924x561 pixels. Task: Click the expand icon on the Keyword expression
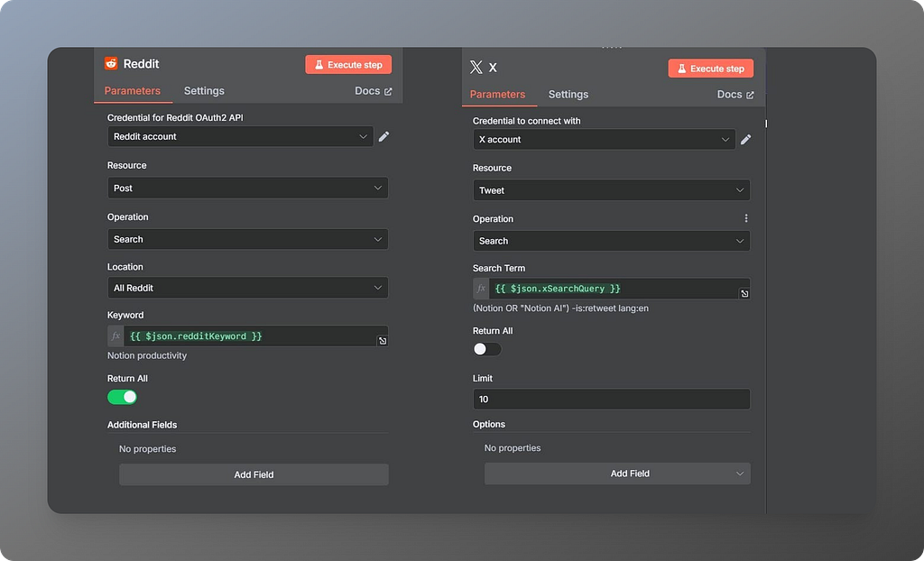coord(382,339)
